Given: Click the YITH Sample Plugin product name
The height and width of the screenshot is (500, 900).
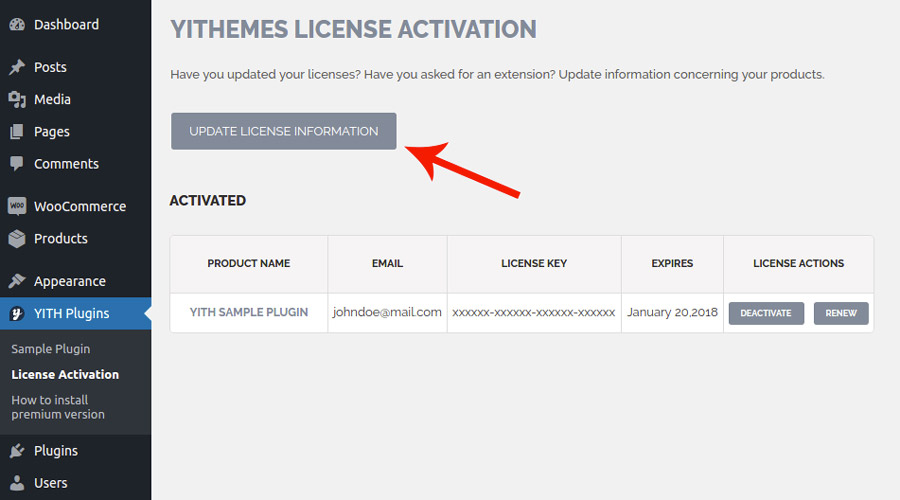Looking at the screenshot, I should (x=249, y=312).
